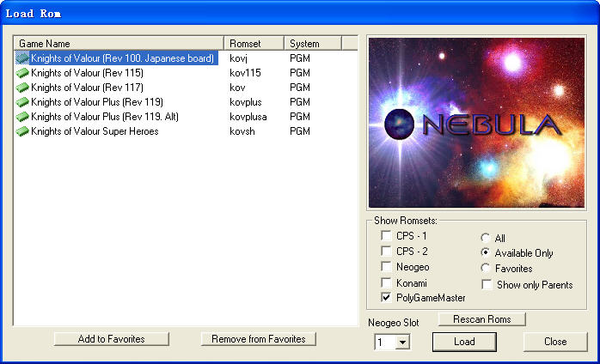
Task: Click the Nebula preview image
Action: [x=476, y=123]
